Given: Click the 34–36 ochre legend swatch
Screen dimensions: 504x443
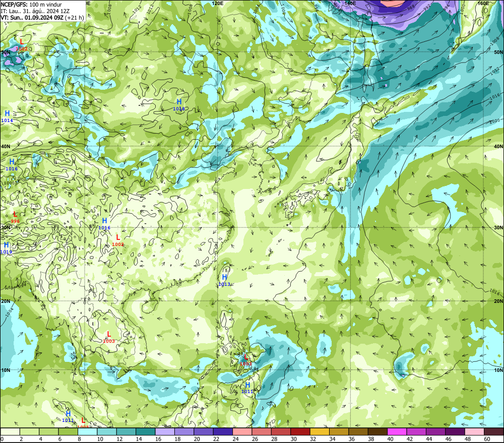Looking at the screenshot, I should click(x=339, y=431).
